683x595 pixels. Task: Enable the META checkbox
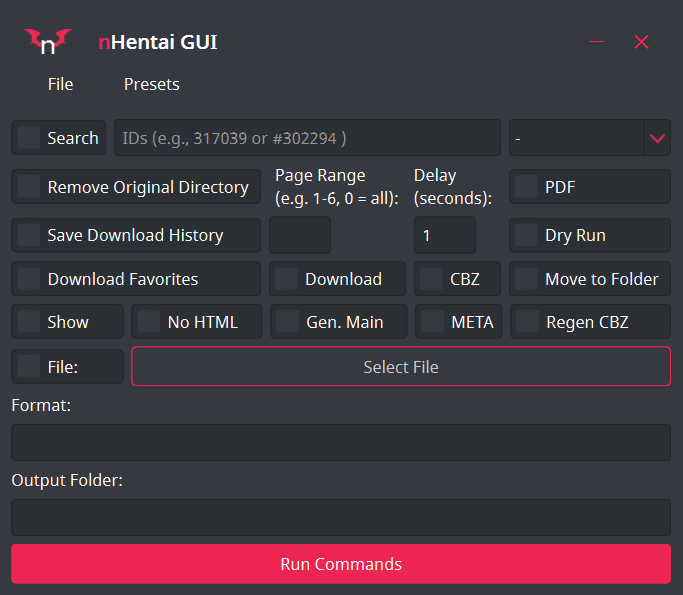433,322
